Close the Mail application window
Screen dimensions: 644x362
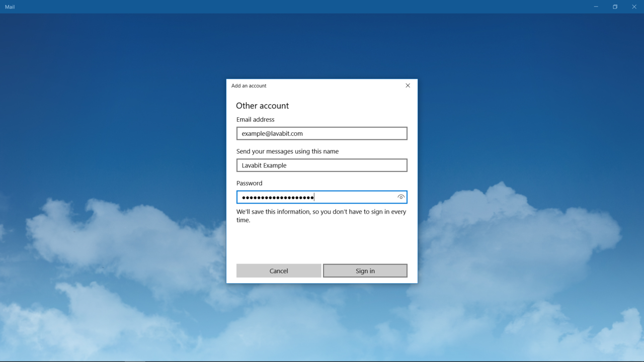point(634,7)
